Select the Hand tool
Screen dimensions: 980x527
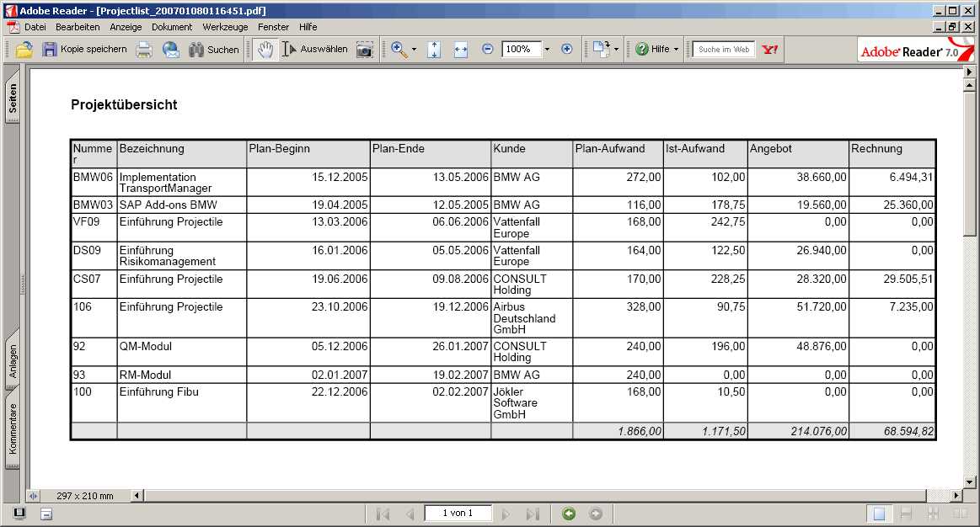265,50
